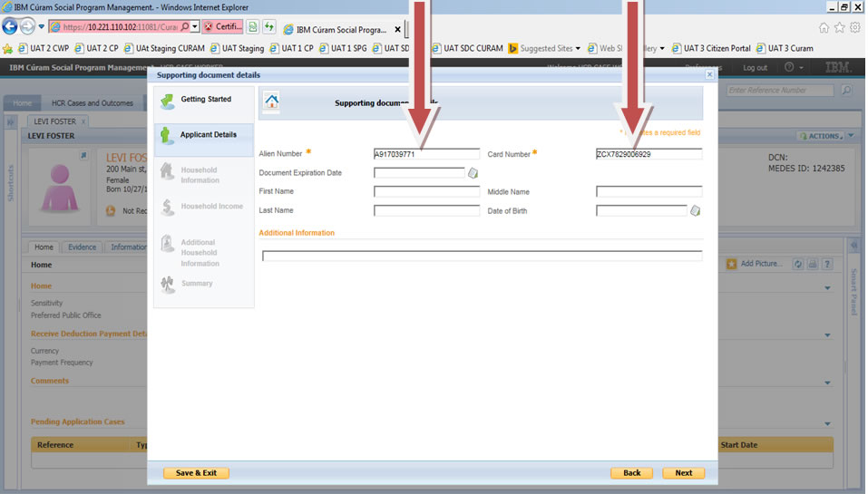Click the Save & Exit button
This screenshot has height=494, width=868.
tap(196, 473)
